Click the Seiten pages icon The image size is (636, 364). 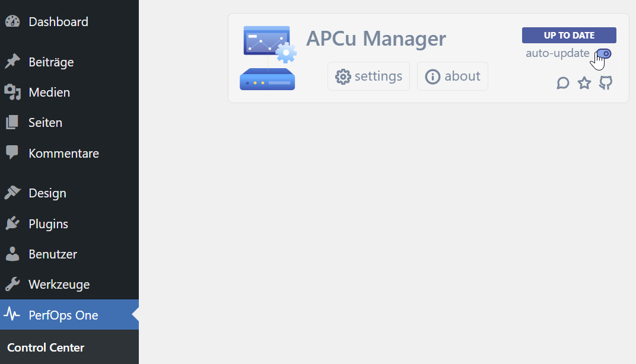12,123
